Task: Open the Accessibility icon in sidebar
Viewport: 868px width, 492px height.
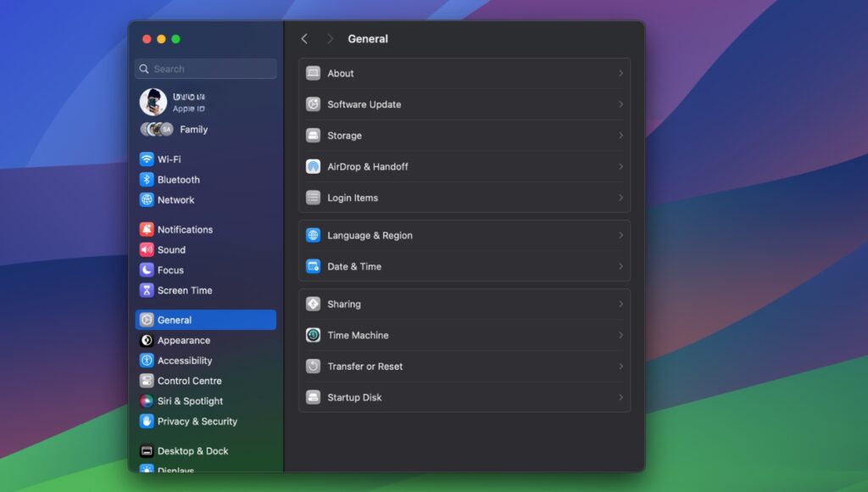Action: pyautogui.click(x=147, y=361)
